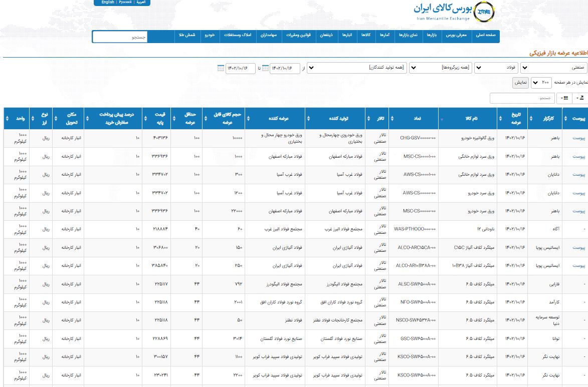The width and height of the screenshot is (588, 387).
Task: Click the نمایش button
Action: click(x=520, y=83)
